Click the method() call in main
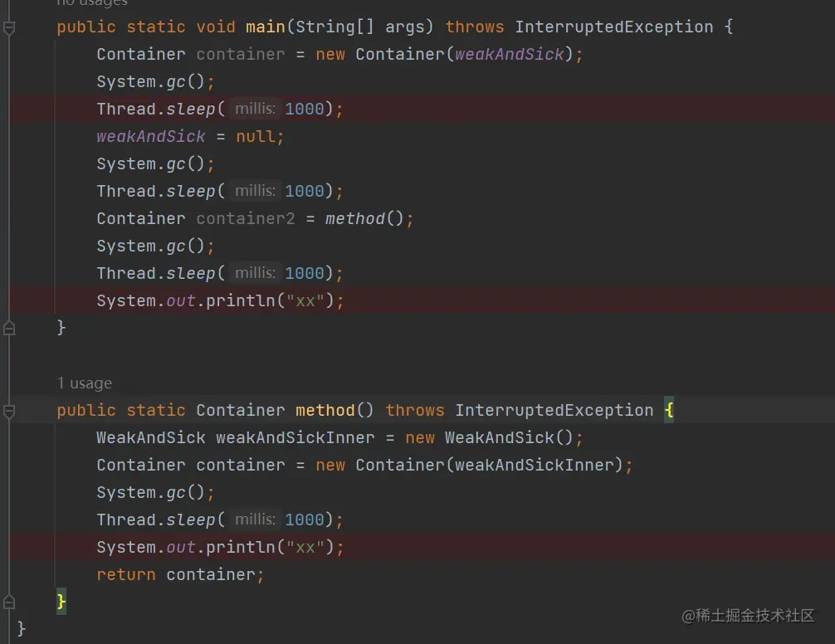835x644 pixels. click(x=354, y=219)
